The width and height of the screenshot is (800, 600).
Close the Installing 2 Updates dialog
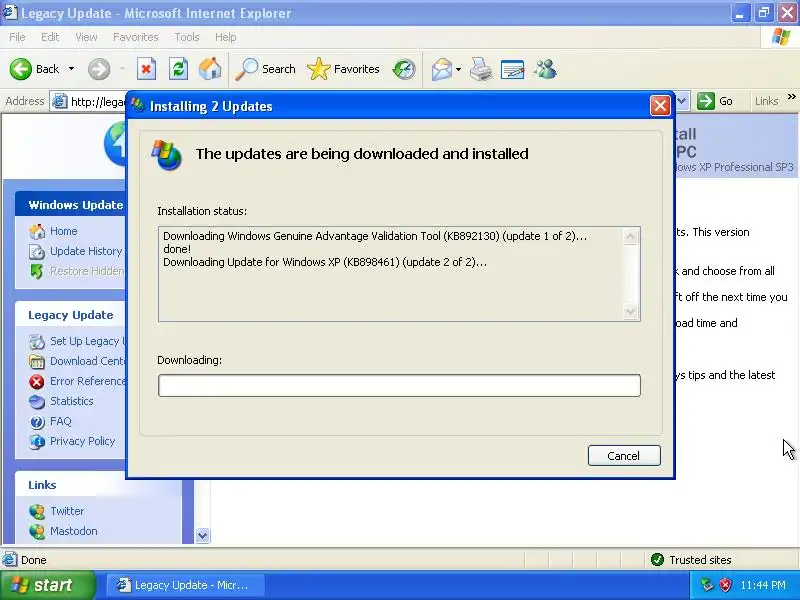pyautogui.click(x=660, y=106)
